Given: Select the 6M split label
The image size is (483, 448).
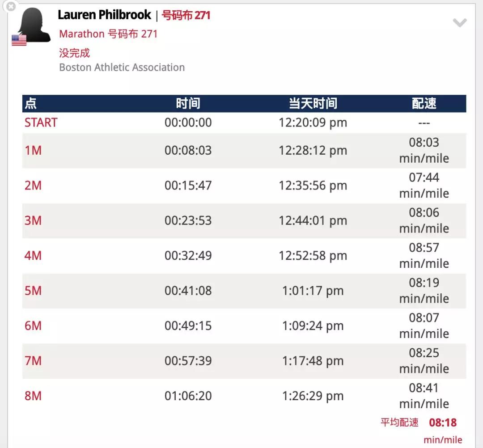Looking at the screenshot, I should (33, 326).
